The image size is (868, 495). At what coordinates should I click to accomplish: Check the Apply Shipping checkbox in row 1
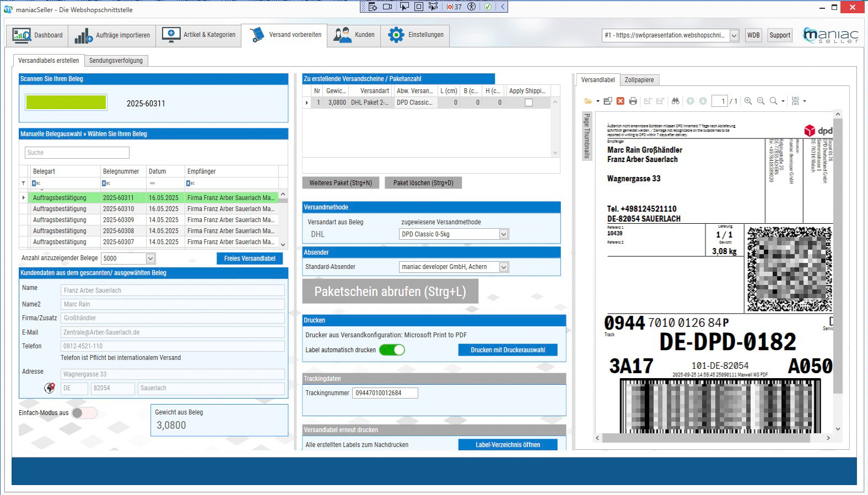pos(529,103)
